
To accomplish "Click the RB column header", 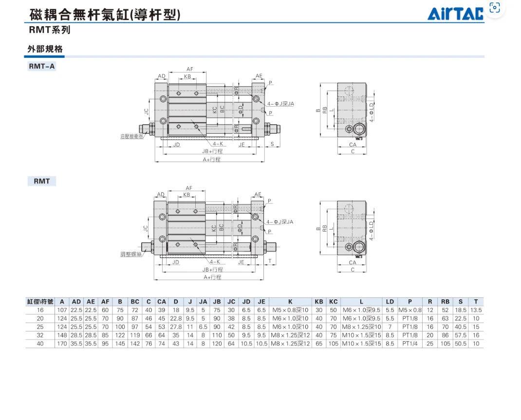I will click(x=445, y=302).
